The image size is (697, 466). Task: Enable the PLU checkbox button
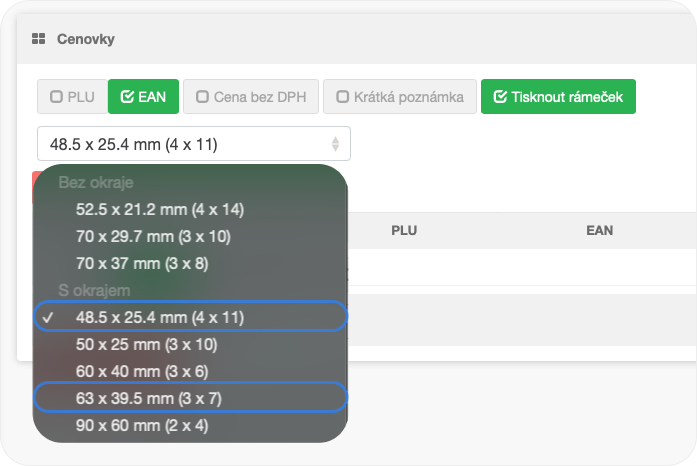click(69, 97)
